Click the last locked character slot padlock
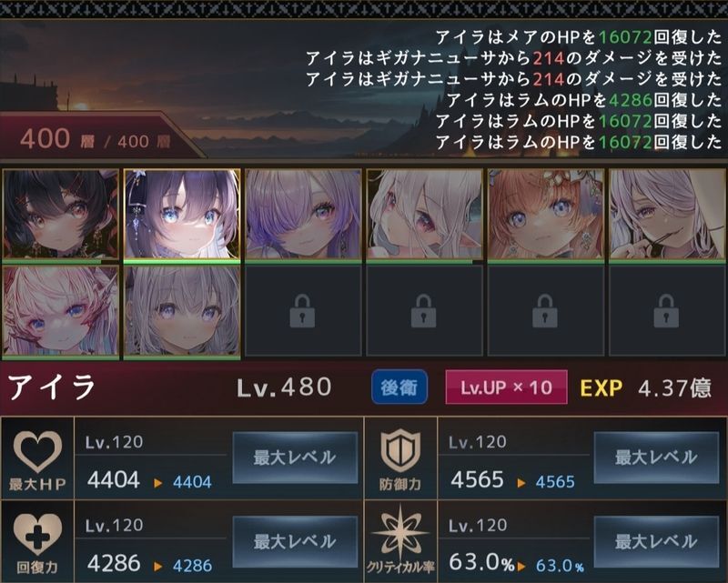 [x=666, y=311]
